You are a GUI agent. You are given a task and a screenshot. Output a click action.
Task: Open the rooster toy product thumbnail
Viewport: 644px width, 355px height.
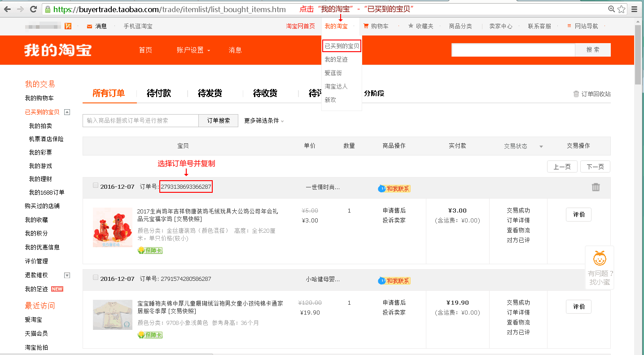(113, 227)
